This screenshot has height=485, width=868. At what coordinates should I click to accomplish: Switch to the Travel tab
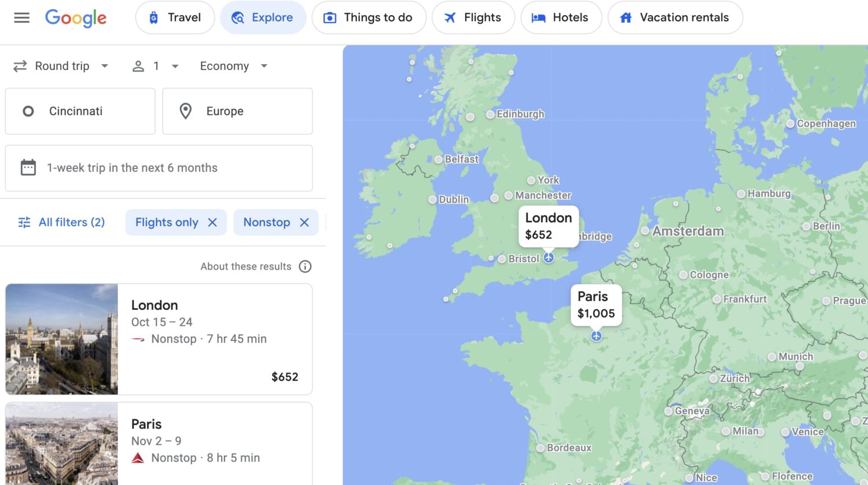pyautogui.click(x=175, y=17)
